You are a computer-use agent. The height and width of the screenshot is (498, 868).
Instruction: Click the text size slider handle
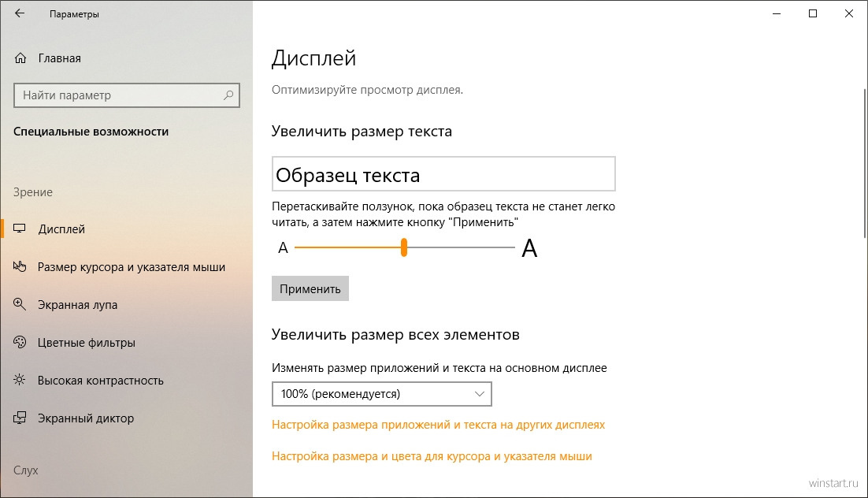tap(404, 247)
